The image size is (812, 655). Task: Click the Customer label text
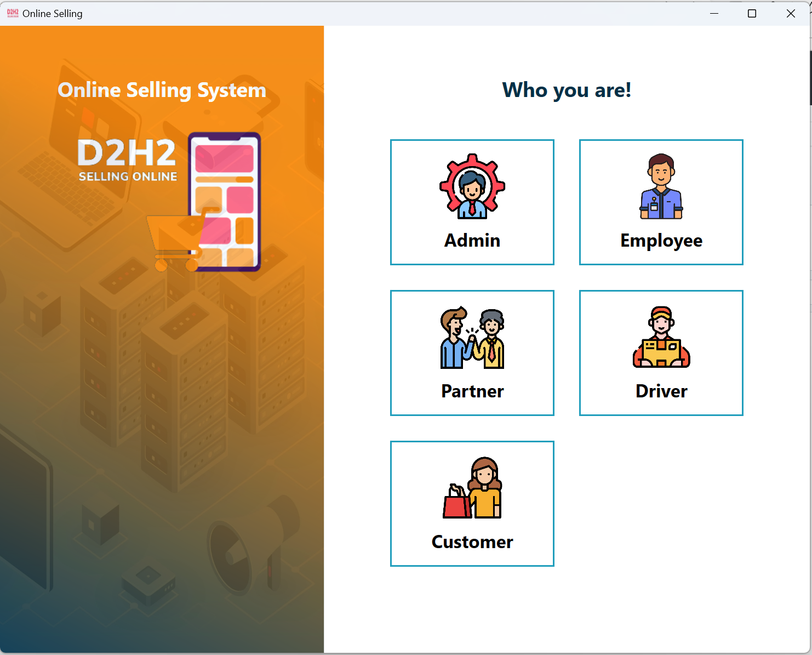472,542
